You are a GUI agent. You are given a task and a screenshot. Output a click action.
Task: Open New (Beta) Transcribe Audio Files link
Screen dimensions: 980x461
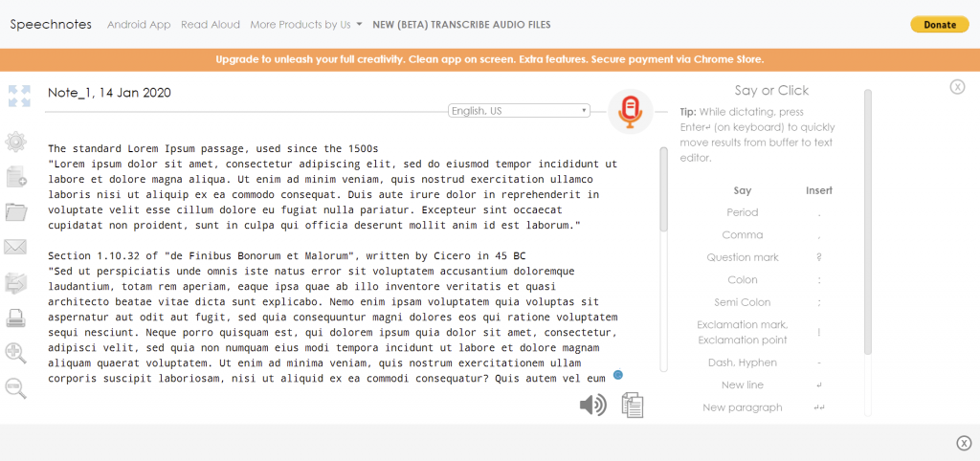click(461, 25)
